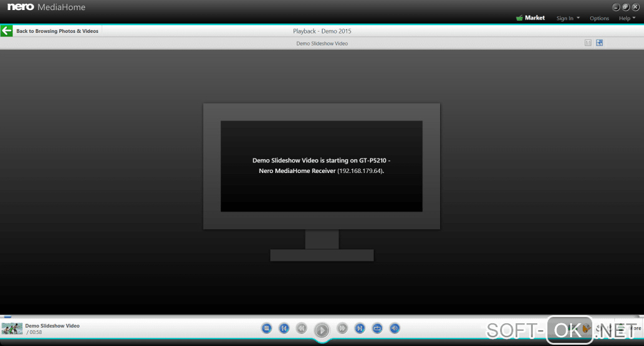Click the green back arrow icon
Image resolution: width=644 pixels, height=346 pixels.
[x=6, y=31]
